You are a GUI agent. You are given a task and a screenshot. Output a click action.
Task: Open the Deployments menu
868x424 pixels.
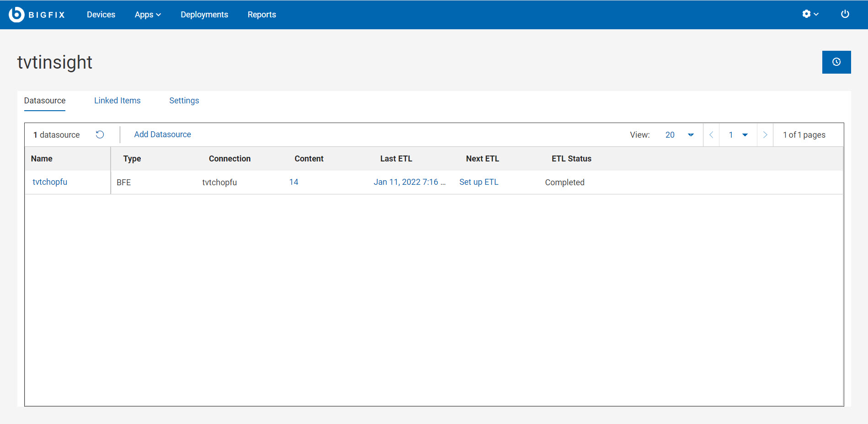click(204, 15)
